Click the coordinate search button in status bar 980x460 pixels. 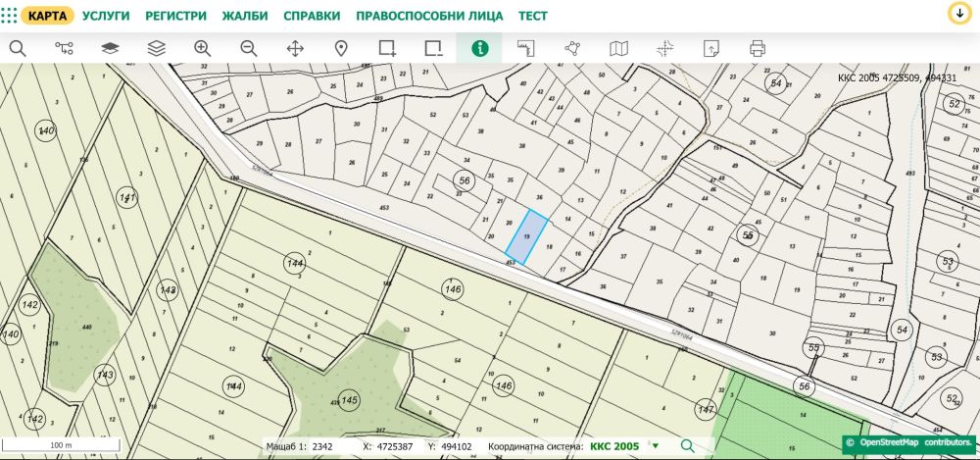pyautogui.click(x=687, y=446)
